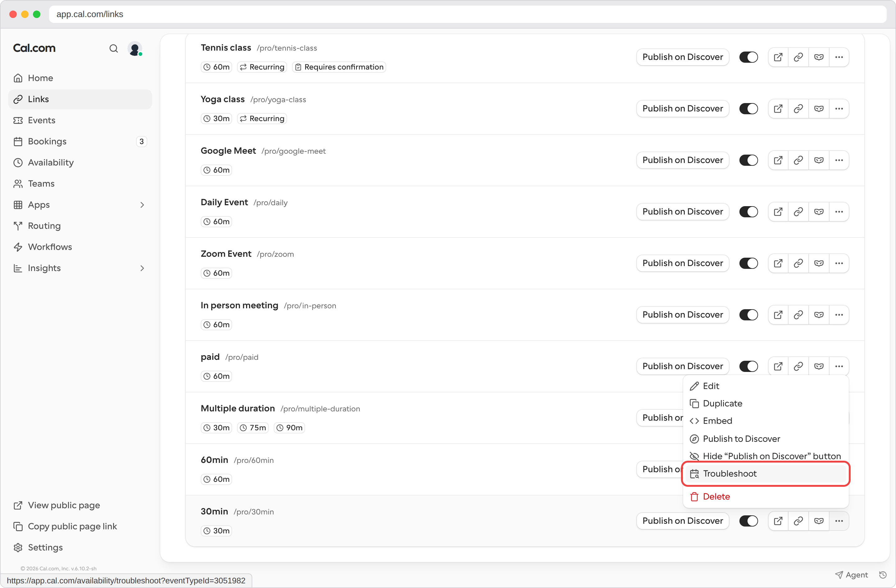
Task: Choose Edit from the paid context menu
Action: tap(766, 386)
